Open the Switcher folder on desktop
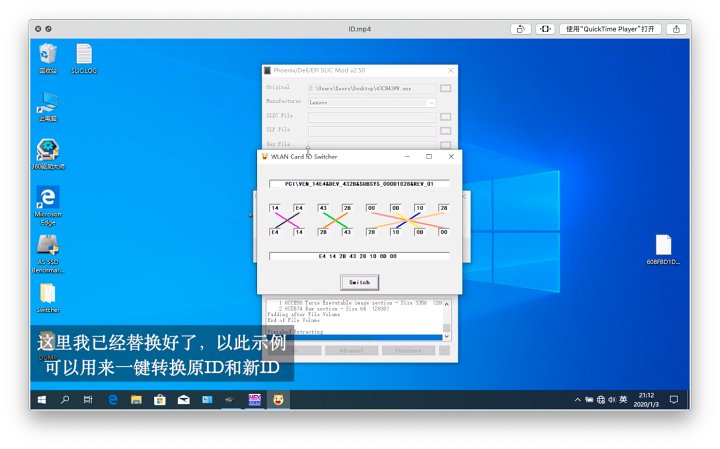The image size is (720, 449). pyautogui.click(x=47, y=297)
